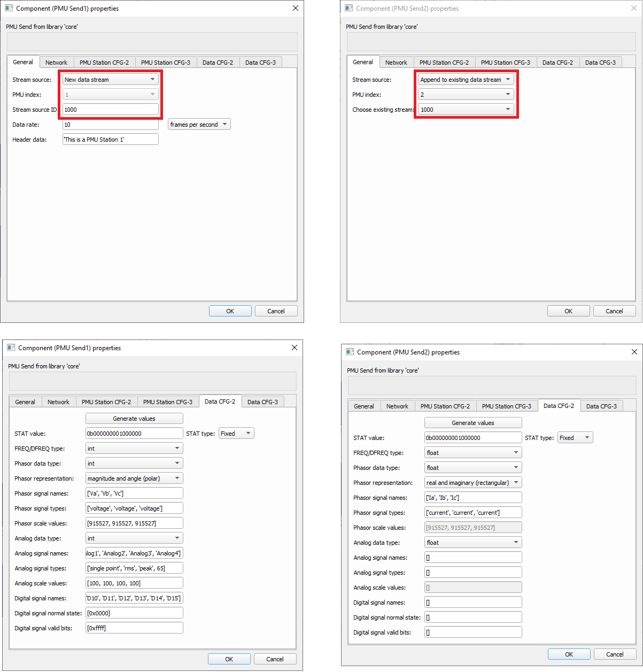Click the Stream source ID input field
The height and width of the screenshot is (672, 643).
click(110, 110)
